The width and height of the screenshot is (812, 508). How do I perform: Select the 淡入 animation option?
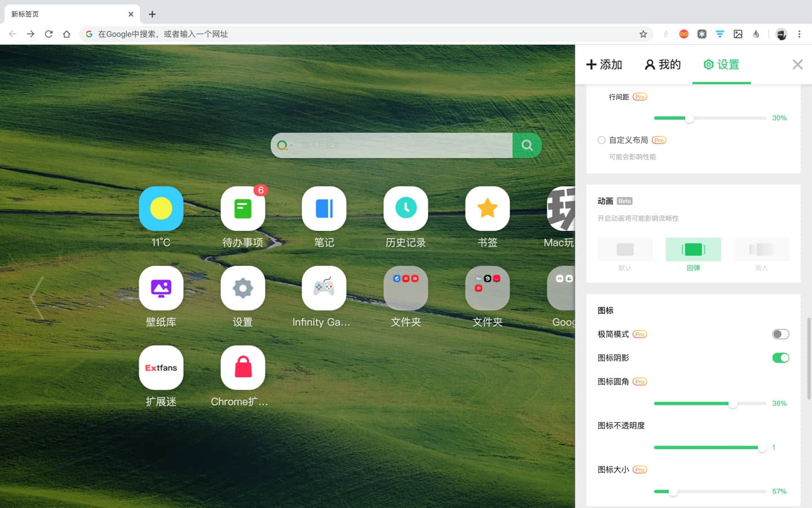[x=761, y=255]
